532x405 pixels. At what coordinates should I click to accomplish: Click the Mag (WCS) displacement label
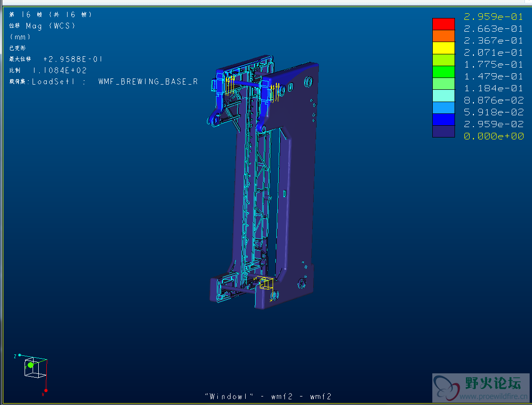51,26
